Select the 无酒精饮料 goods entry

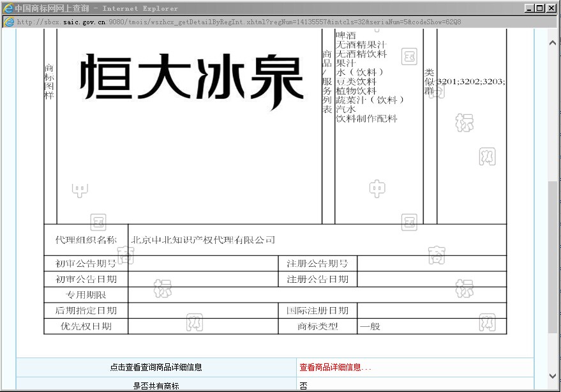point(361,54)
